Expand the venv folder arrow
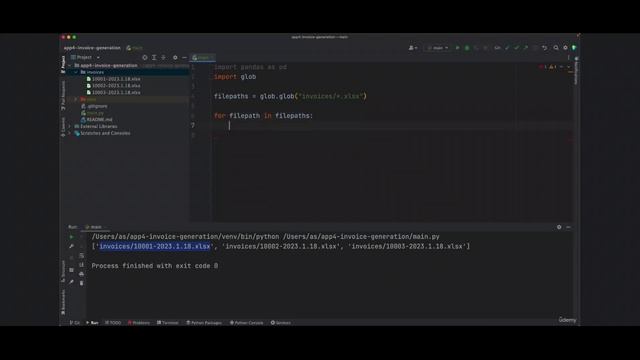640x360 pixels. point(76,99)
